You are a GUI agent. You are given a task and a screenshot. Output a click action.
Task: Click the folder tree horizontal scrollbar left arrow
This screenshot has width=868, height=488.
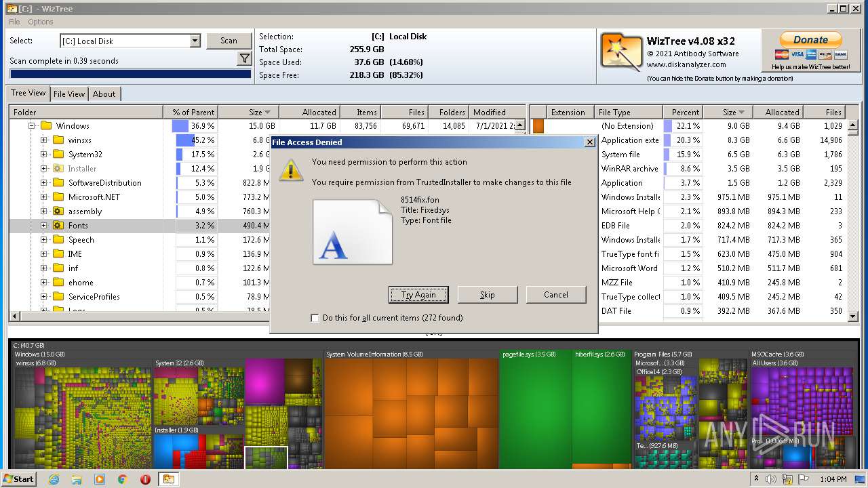pyautogui.click(x=16, y=317)
